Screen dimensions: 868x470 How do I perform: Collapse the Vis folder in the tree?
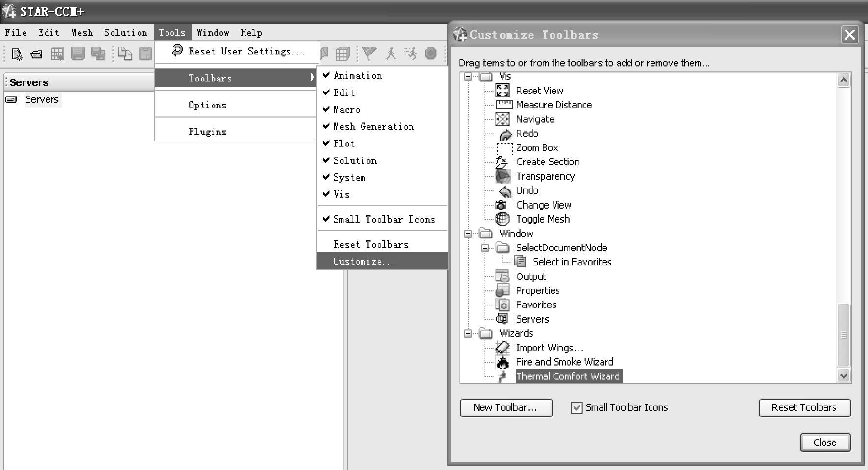468,77
